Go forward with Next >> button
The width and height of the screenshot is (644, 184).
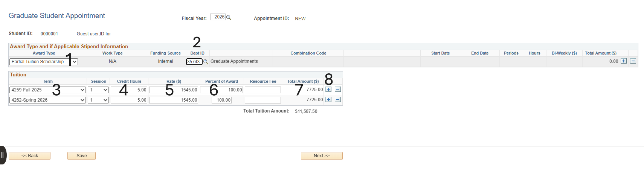(322, 156)
